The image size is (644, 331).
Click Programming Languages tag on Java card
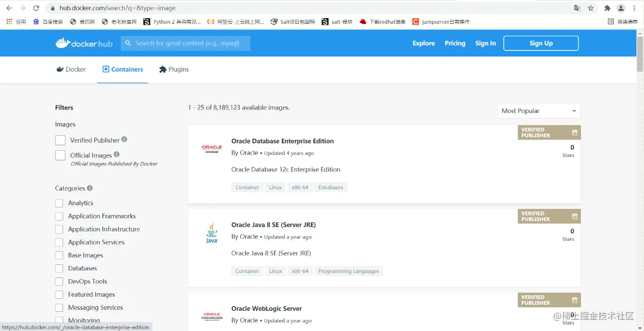pyautogui.click(x=349, y=271)
